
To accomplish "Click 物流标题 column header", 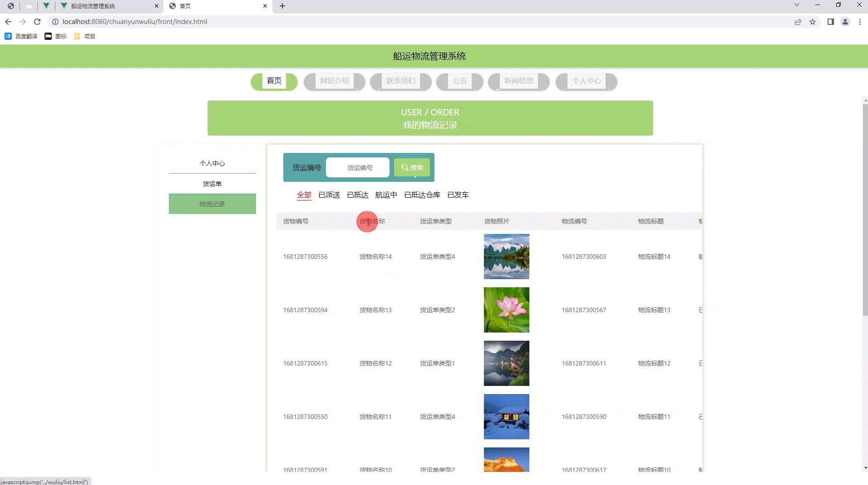I will click(x=651, y=221).
